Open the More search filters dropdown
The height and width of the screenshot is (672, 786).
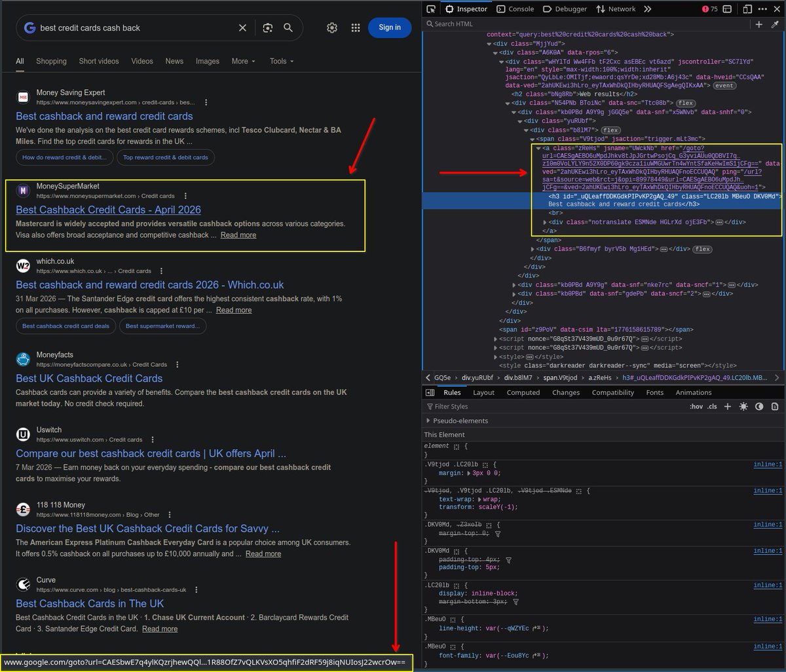(244, 61)
